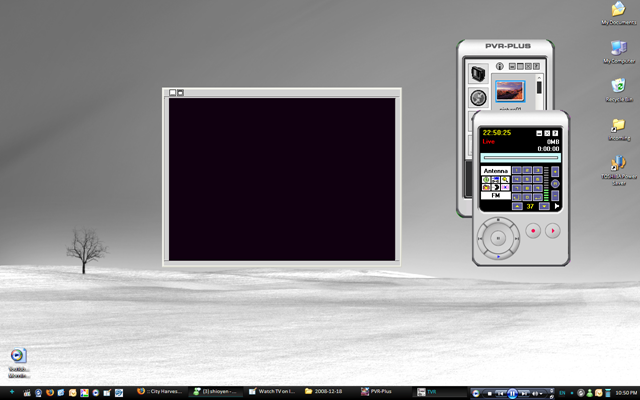
Task: Select the landscape picture thumbnail in PVR-Plus
Action: coord(510,91)
